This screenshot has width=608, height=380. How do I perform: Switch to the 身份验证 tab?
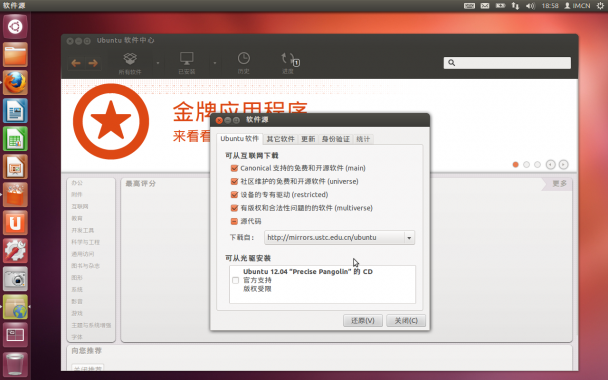[336, 139]
